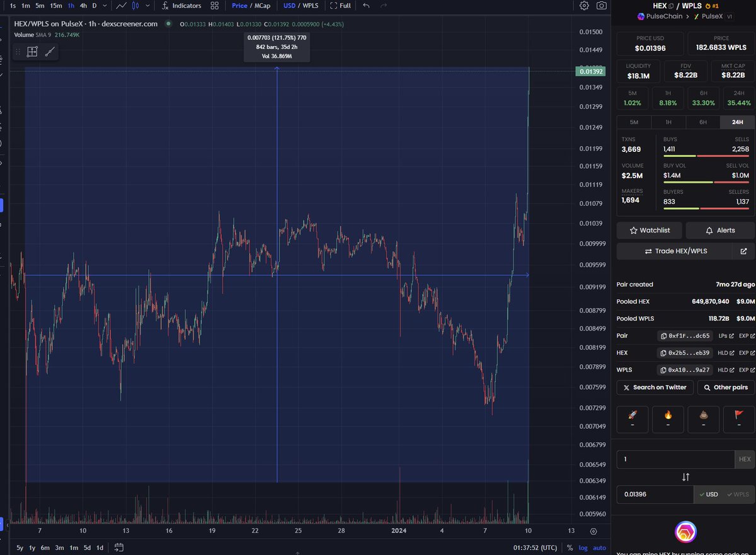Image resolution: width=756 pixels, height=555 pixels.
Task: Open Alerts for this pair
Action: point(720,231)
